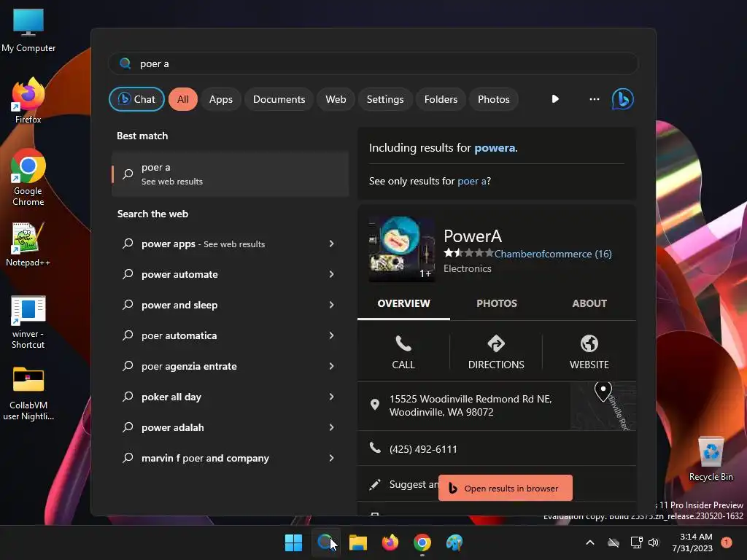
Task: Open the Chamberofcommerce (16) reviews link
Action: pyautogui.click(x=553, y=254)
